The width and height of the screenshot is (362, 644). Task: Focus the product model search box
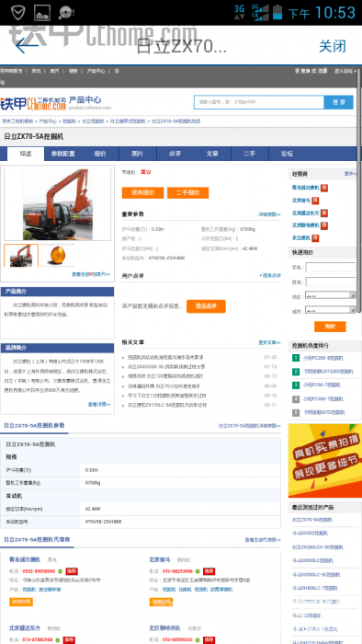(x=259, y=102)
